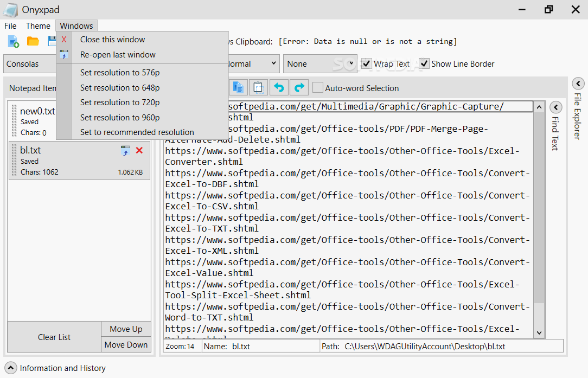Open the Consolas font dropdown
The width and height of the screenshot is (588, 378).
click(x=30, y=64)
